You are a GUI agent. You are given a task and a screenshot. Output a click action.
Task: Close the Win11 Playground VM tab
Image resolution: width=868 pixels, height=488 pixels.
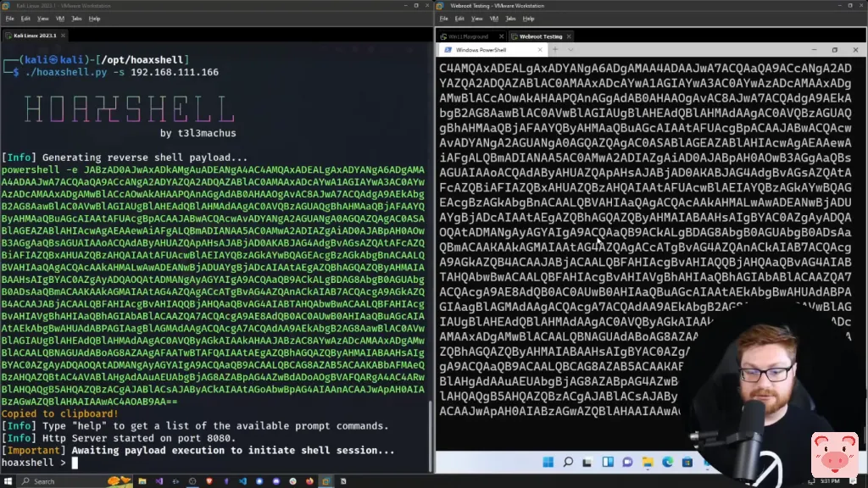502,36
